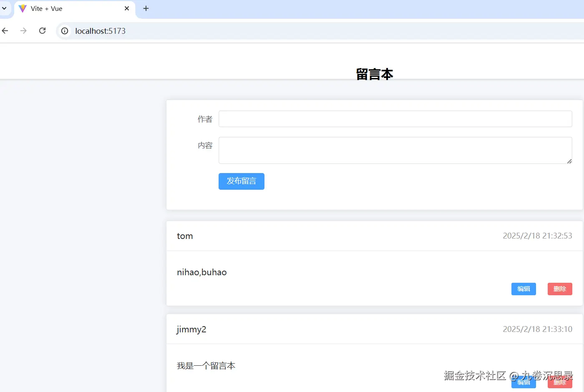Select the Vite + Vue tab

(x=75, y=9)
